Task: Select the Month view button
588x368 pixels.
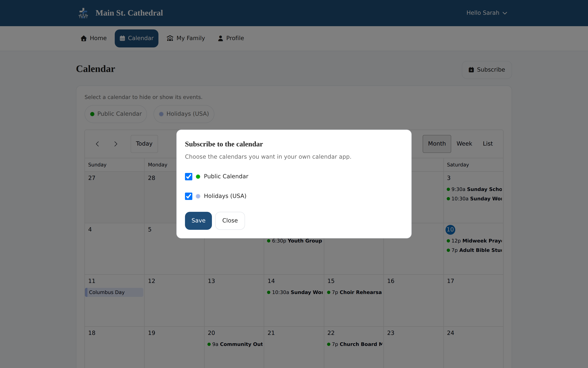Action: (x=437, y=144)
